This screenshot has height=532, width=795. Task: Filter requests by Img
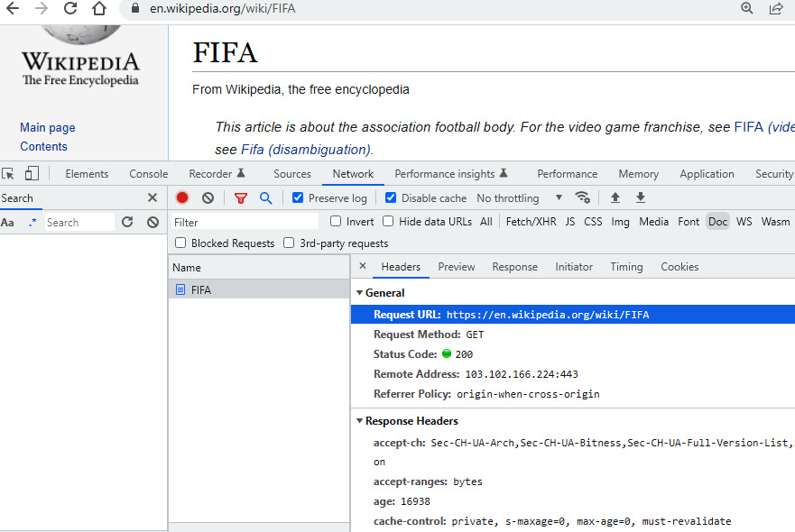(620, 222)
